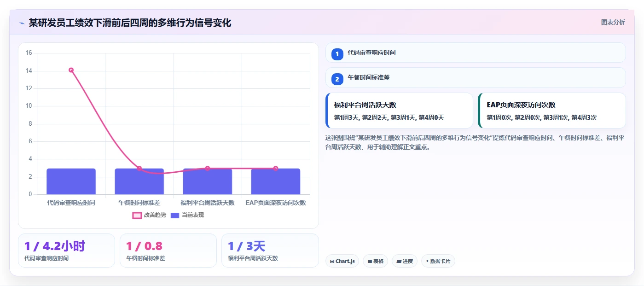Click the 福利平台周活跃天数 data card title

coord(365,105)
